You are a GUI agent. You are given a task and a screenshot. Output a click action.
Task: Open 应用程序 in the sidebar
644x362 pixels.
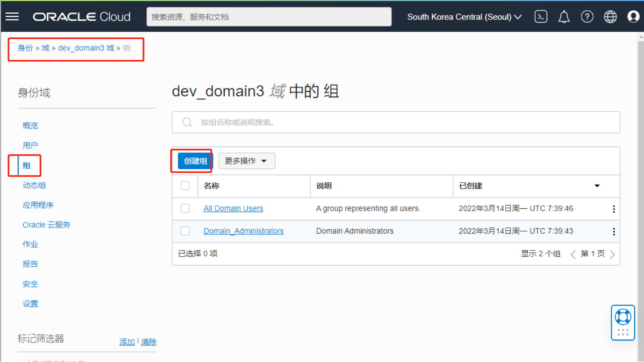click(x=38, y=205)
